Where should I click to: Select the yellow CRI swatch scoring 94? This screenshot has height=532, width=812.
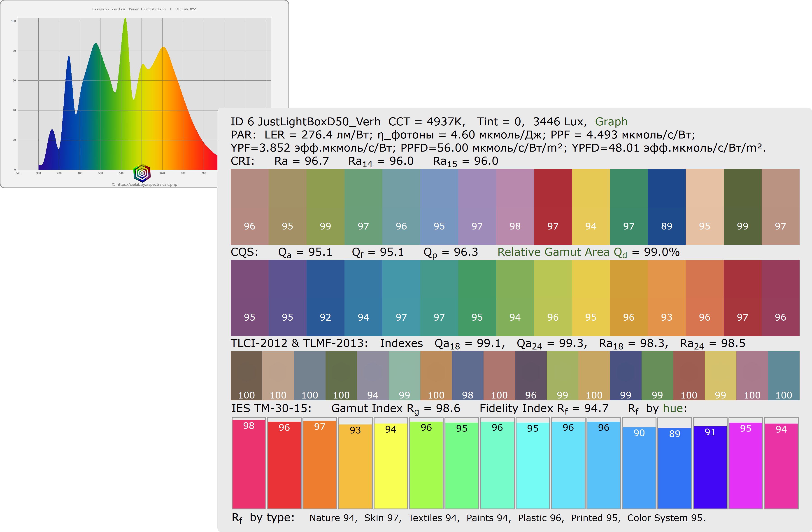pyautogui.click(x=591, y=206)
